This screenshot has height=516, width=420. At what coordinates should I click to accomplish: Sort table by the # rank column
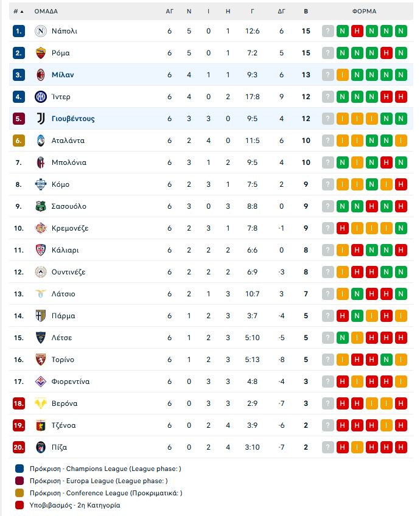point(18,11)
